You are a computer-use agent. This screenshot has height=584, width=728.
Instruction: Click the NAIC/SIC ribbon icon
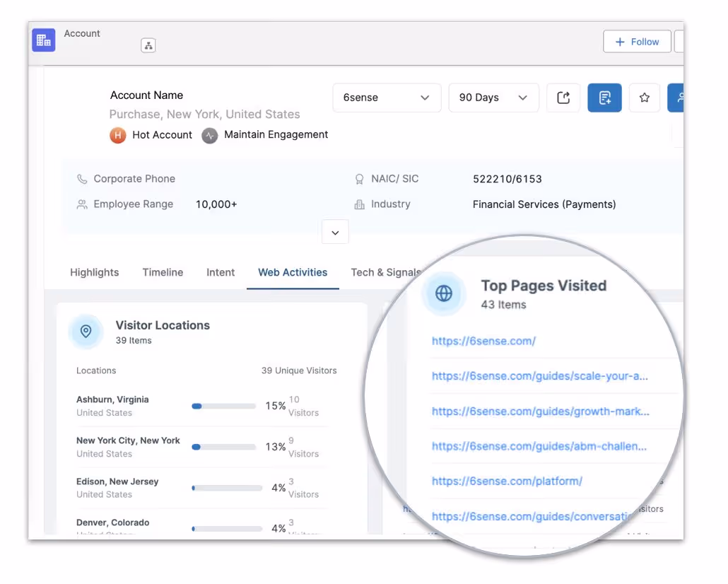pos(359,180)
